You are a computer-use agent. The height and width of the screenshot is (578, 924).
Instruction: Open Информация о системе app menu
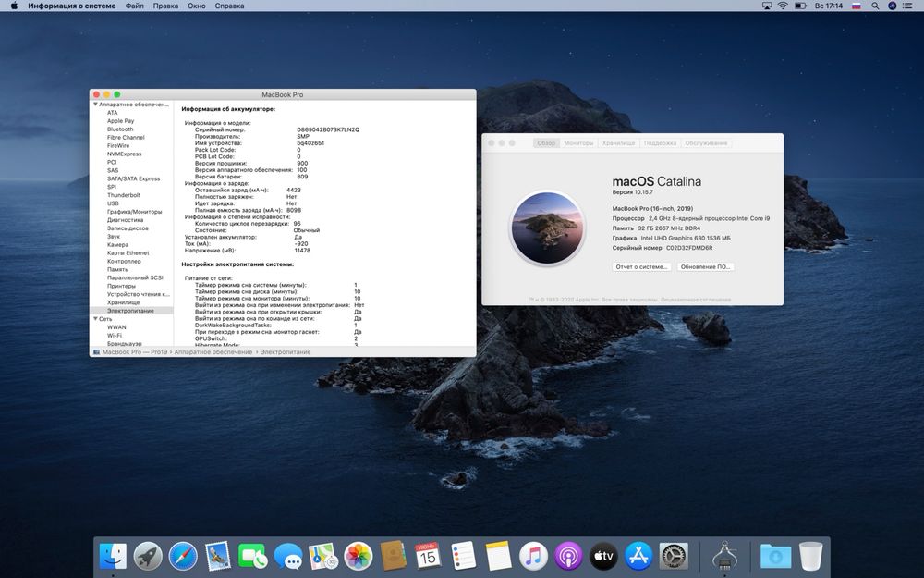(72, 6)
